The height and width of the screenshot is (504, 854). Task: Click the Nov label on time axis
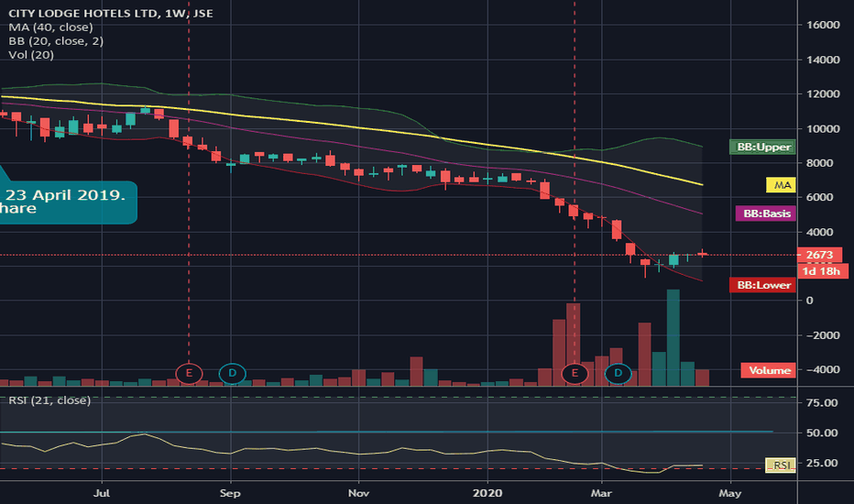click(x=358, y=493)
